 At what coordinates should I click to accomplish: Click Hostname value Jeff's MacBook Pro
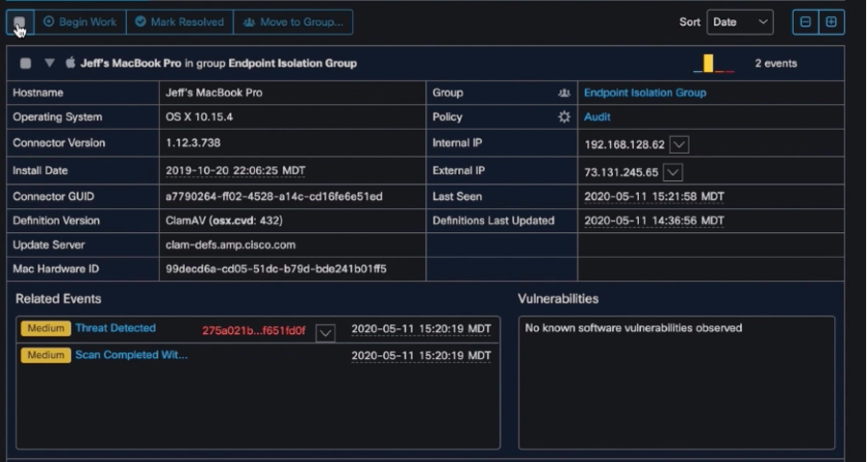214,92
